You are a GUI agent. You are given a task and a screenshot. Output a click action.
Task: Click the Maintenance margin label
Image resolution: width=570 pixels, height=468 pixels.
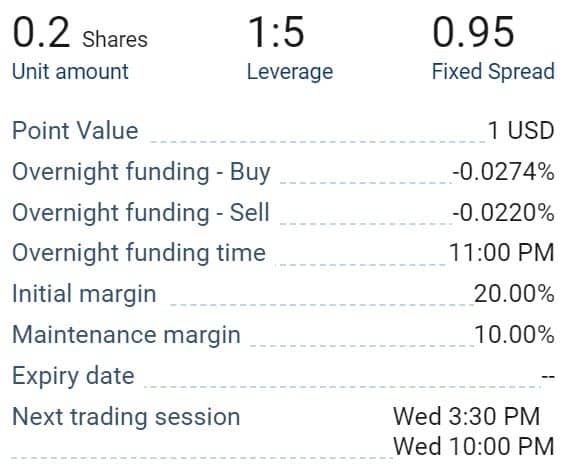(126, 335)
